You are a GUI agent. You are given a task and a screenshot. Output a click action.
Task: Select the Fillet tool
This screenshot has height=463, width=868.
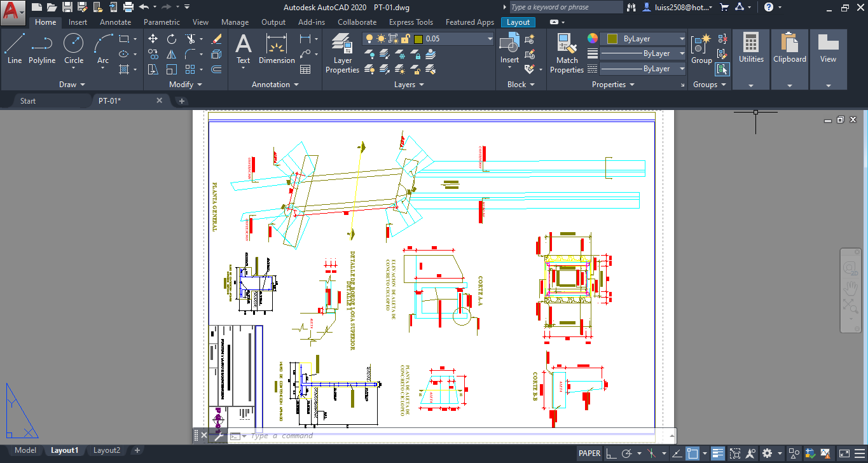point(191,54)
